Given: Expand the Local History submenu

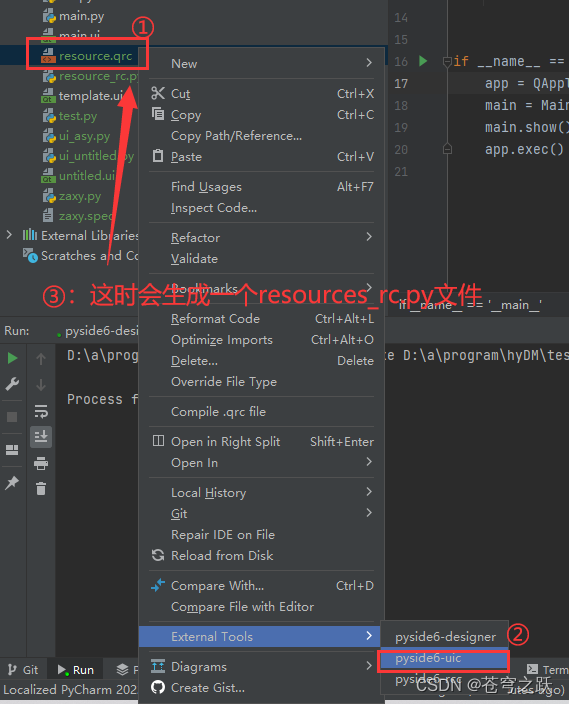Looking at the screenshot, I should click(369, 492).
